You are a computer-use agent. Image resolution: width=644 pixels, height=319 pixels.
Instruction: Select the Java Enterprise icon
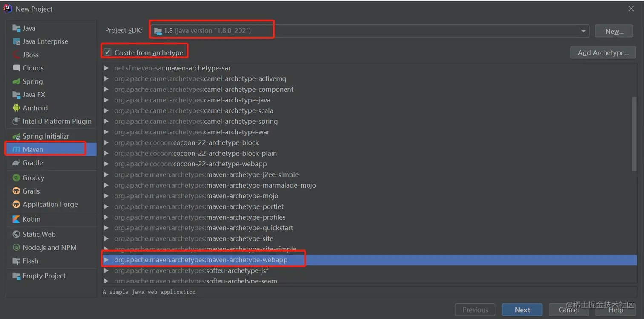click(x=17, y=41)
